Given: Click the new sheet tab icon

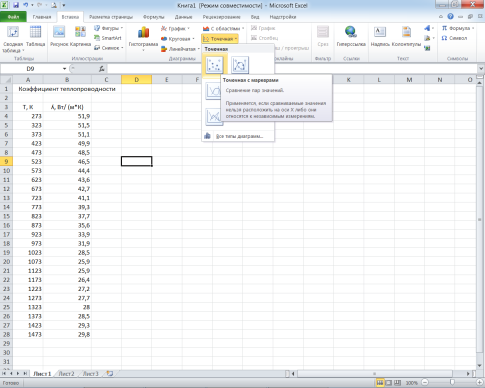Looking at the screenshot, I should pos(110,374).
